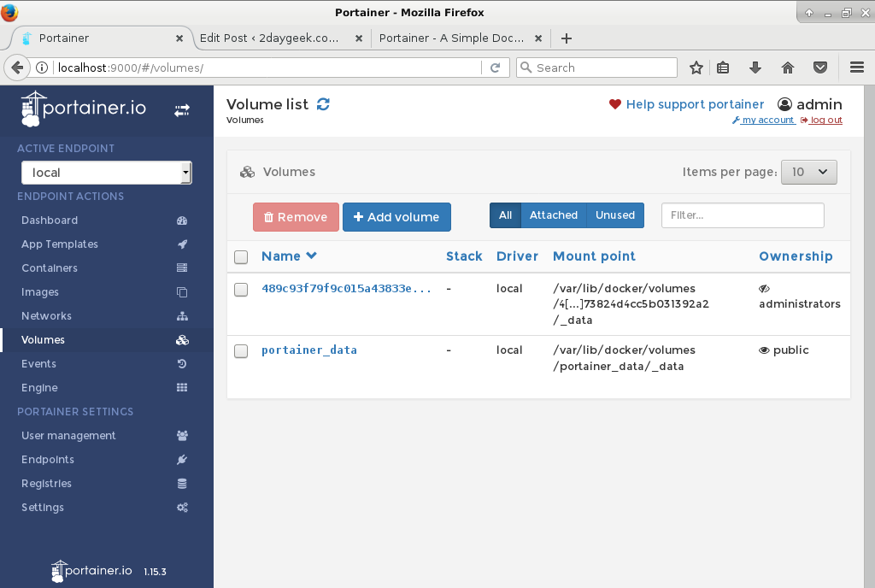This screenshot has height=588, width=875.
Task: Click the administrators restricted eye-slash icon
Action: (764, 288)
